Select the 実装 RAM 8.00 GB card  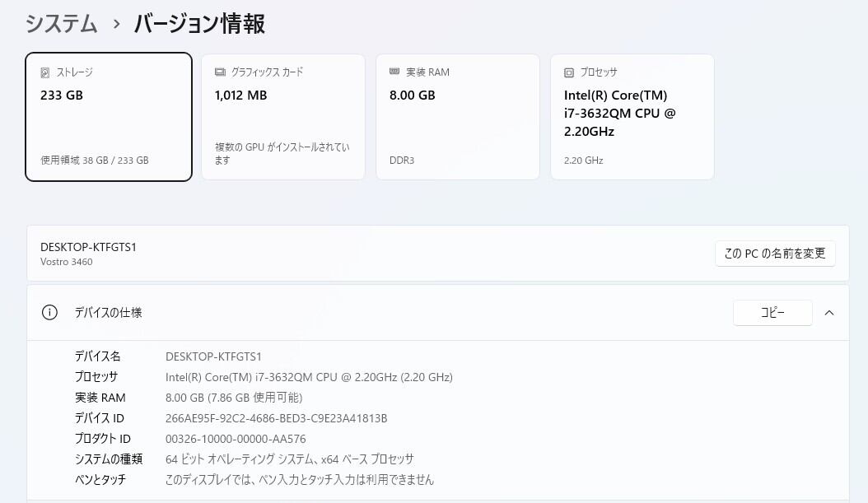[x=458, y=116]
